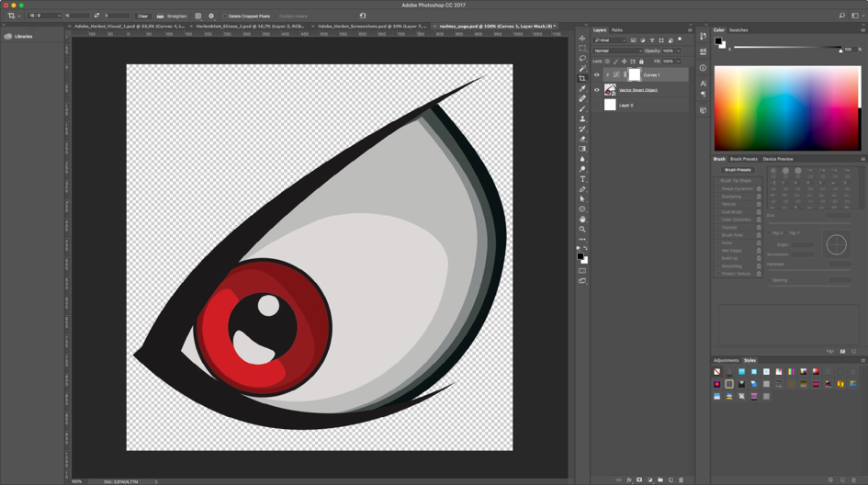868x485 pixels.
Task: Select the Hand tool
Action: pos(582,219)
